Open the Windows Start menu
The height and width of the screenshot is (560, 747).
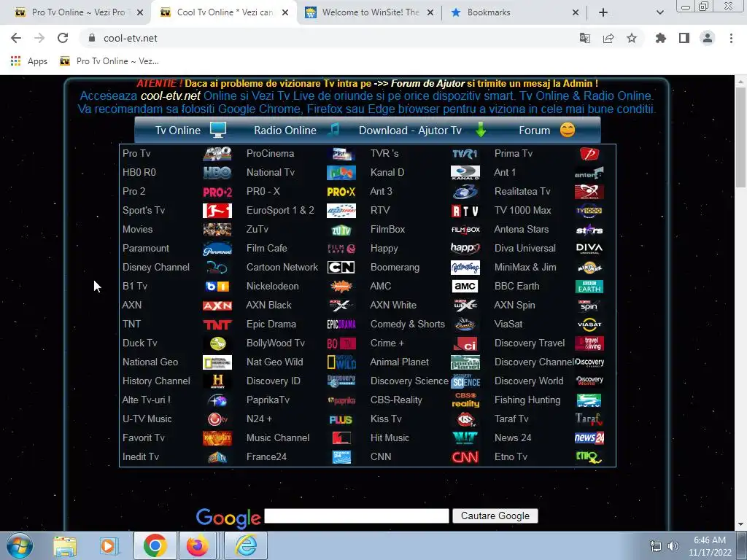pos(19,545)
